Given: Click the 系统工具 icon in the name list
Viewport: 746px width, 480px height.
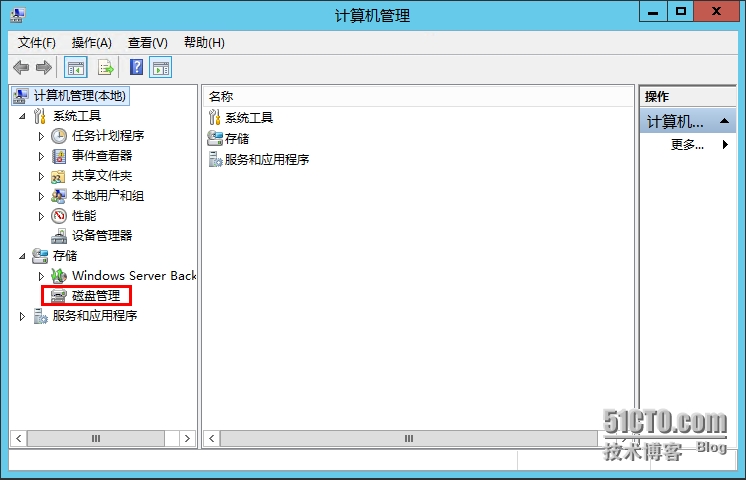Looking at the screenshot, I should tap(215, 118).
